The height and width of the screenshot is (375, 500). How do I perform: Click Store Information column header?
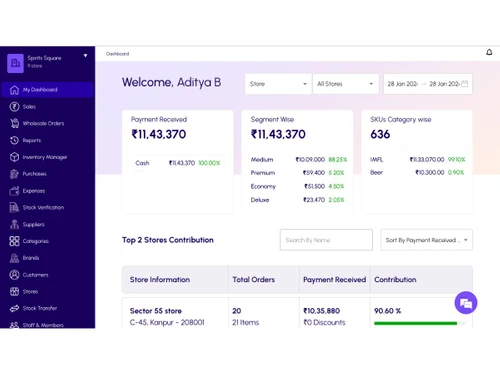click(160, 280)
